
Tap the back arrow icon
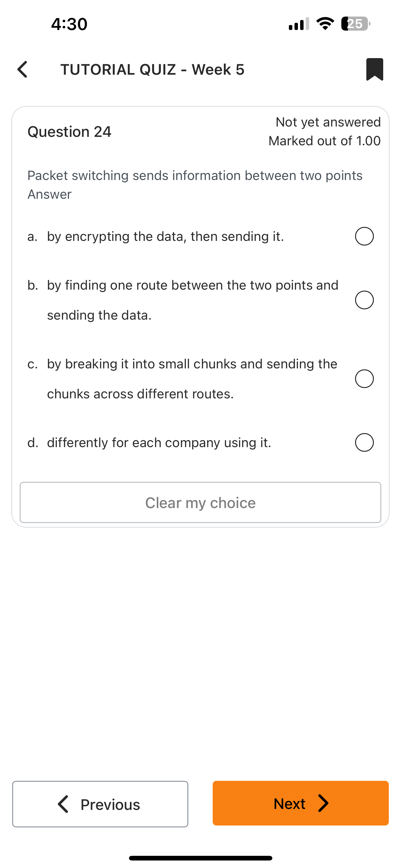pyautogui.click(x=22, y=69)
